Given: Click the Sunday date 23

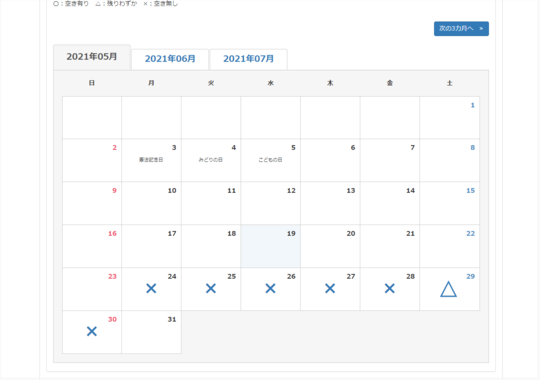Looking at the screenshot, I should (92, 289).
